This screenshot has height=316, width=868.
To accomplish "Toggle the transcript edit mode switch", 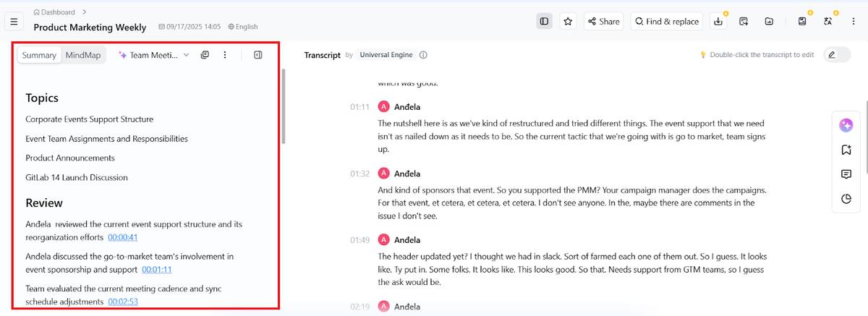I will [837, 55].
